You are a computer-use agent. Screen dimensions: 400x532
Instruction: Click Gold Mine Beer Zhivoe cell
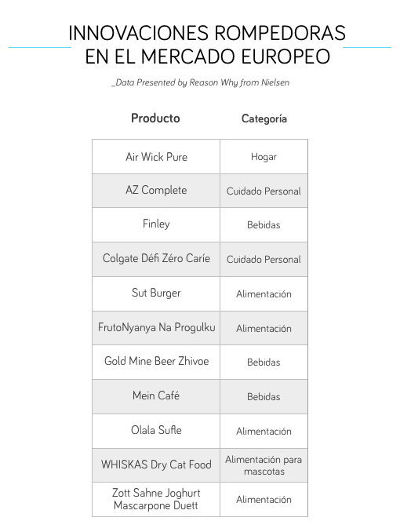[x=156, y=362]
